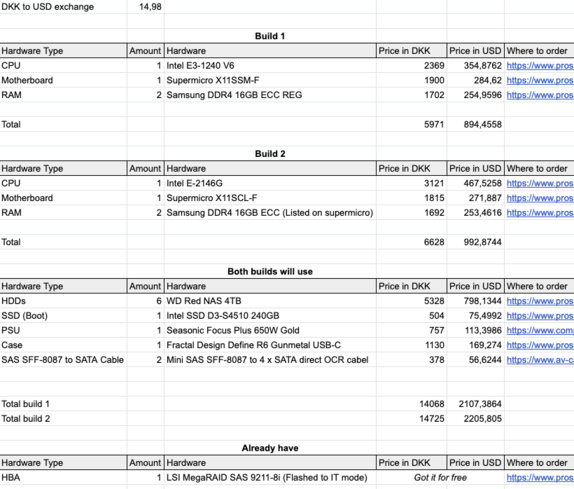Select the total build 1 value 14068
The image size is (574, 489).
coord(411,404)
